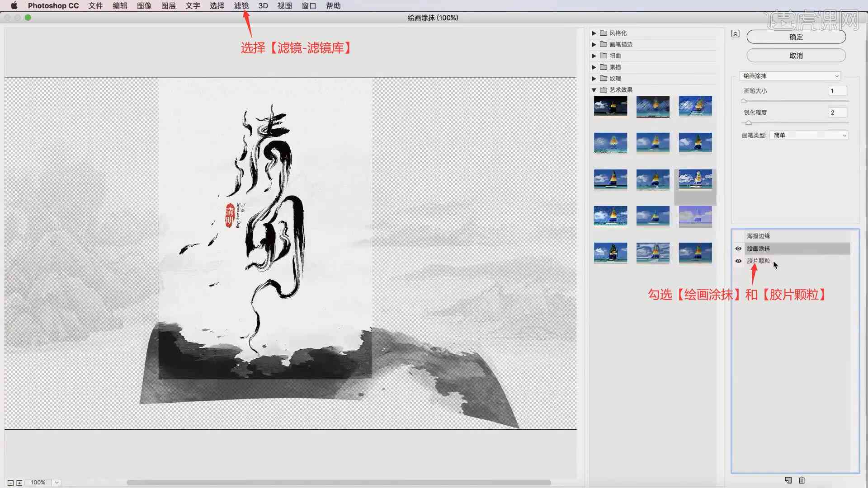Select the 塑料包装 (Plastic Wrap) filter thumbnail

tap(653, 253)
